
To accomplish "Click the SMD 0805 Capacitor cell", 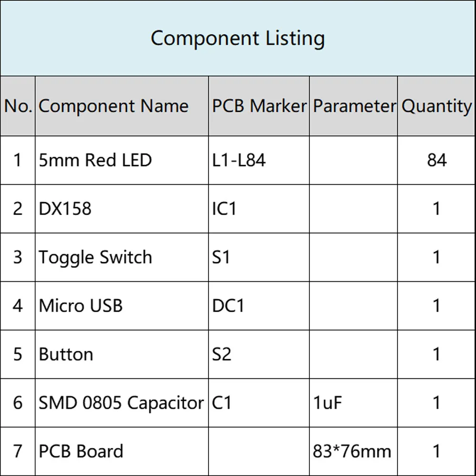I will 122,403.
